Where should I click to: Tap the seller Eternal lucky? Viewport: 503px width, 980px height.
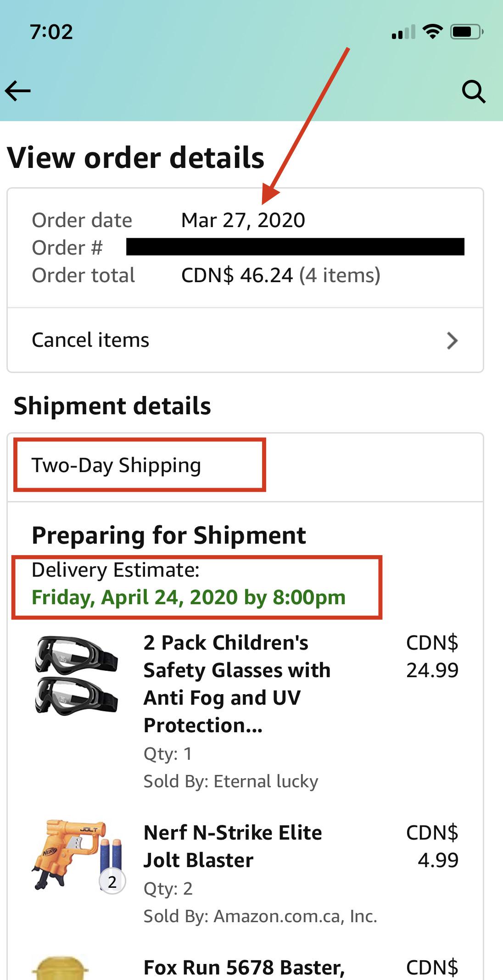pos(230,781)
